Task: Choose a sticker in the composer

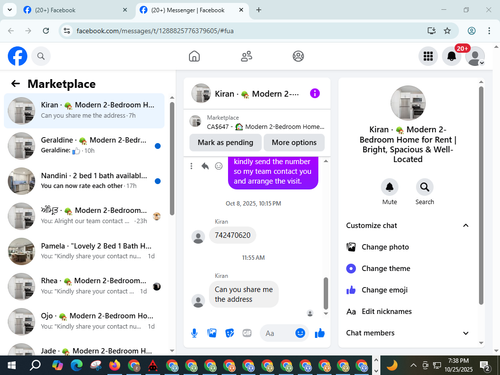Action: pos(229,333)
